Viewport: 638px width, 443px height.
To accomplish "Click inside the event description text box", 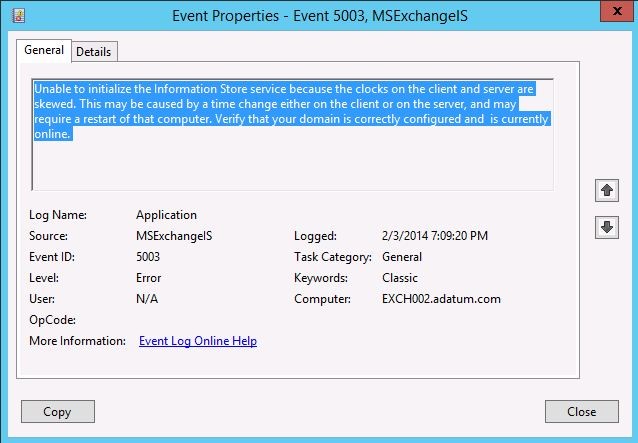I will point(293,135).
